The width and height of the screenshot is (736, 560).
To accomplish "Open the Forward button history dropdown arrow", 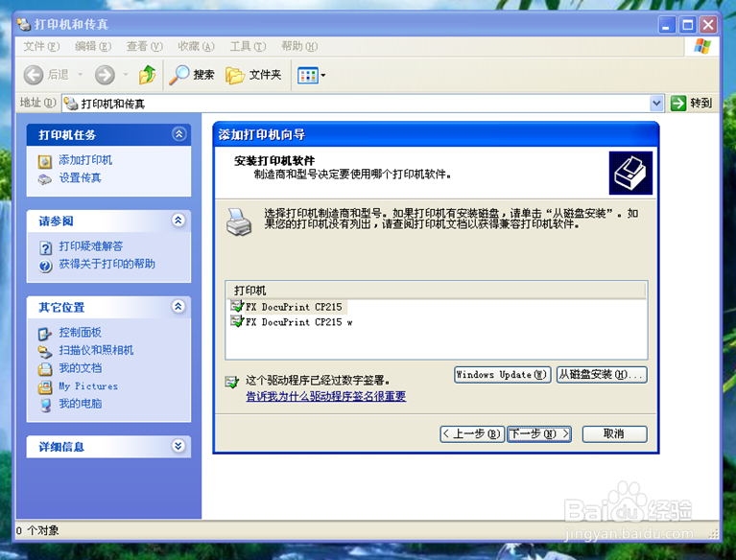I will (x=126, y=75).
